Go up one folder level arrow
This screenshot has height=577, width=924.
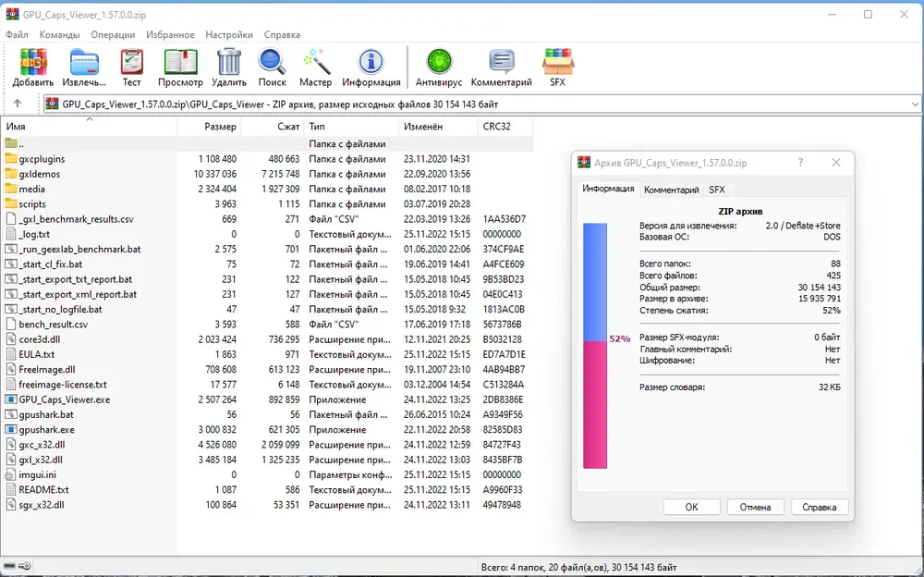pos(18,104)
